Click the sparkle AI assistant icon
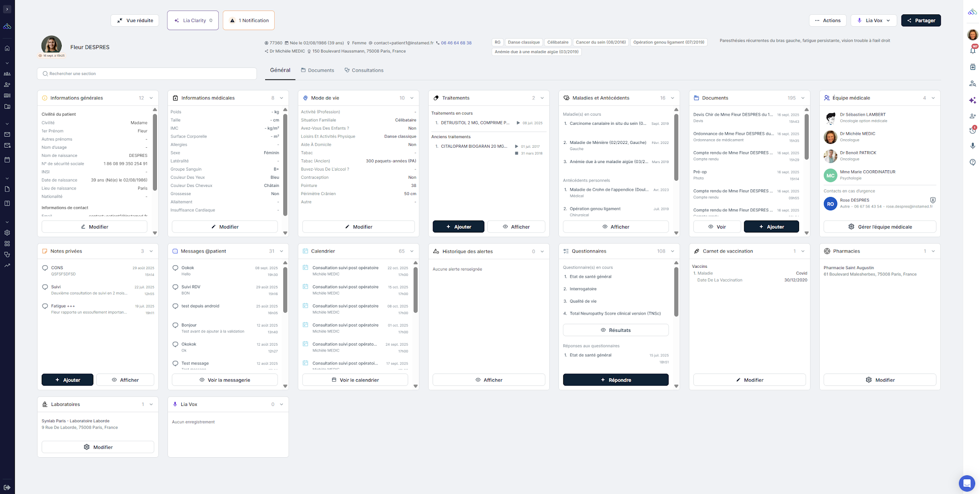 [x=972, y=100]
